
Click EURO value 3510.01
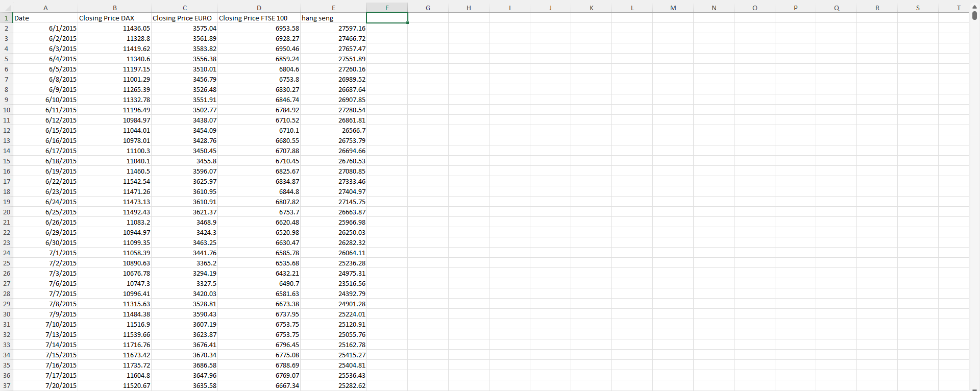click(184, 69)
